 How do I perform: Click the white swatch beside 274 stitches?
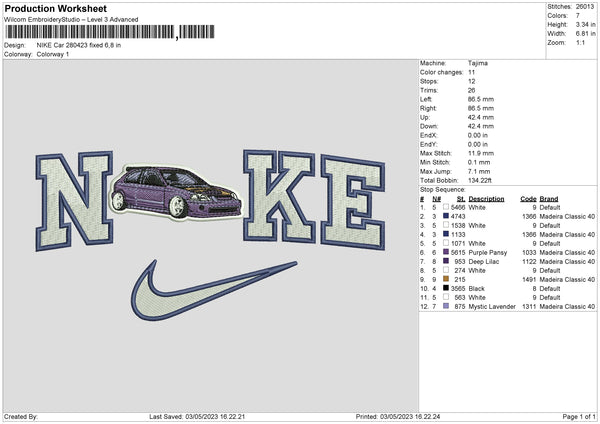(446, 270)
